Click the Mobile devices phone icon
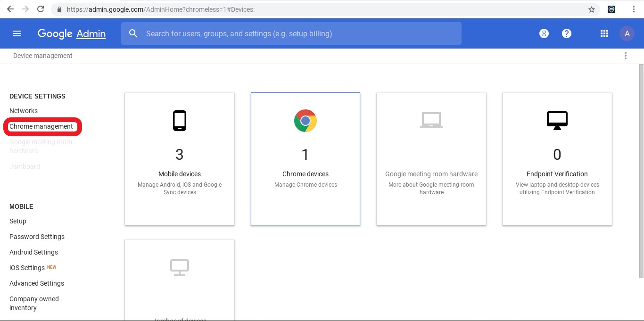Screen dimensions: 644x321 pos(180,121)
